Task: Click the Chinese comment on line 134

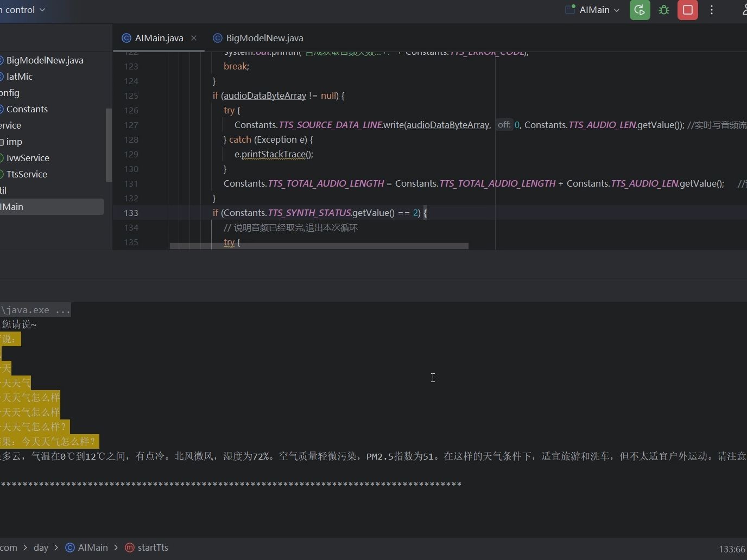Action: (x=290, y=228)
